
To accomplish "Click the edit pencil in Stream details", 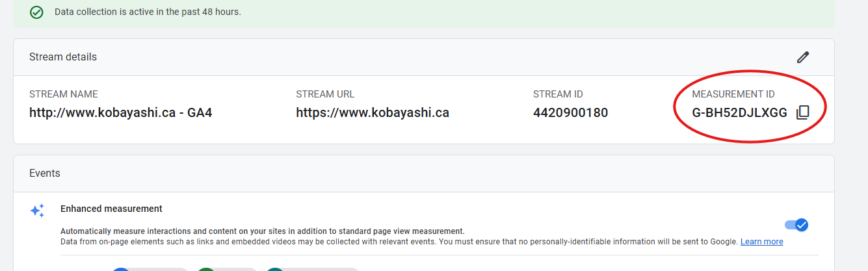I will (803, 57).
